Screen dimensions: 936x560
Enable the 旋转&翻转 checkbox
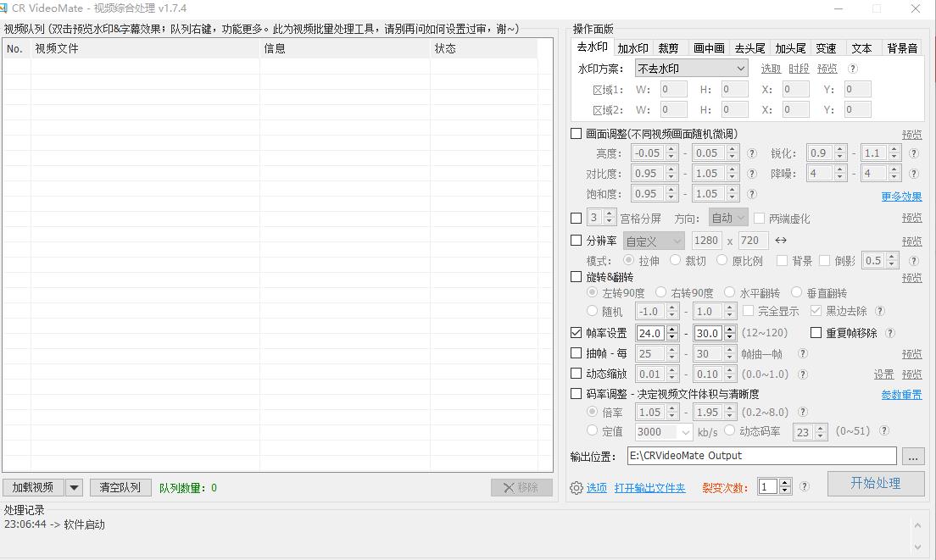point(576,277)
